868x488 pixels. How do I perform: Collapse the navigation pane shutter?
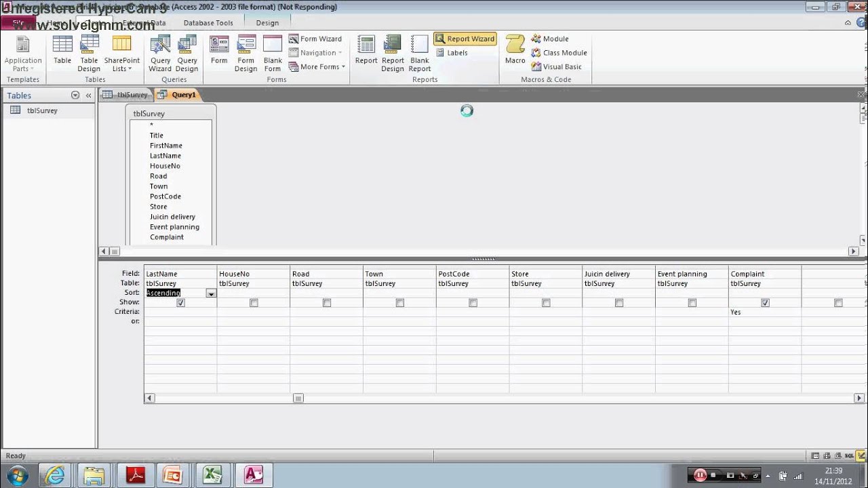[x=88, y=96]
